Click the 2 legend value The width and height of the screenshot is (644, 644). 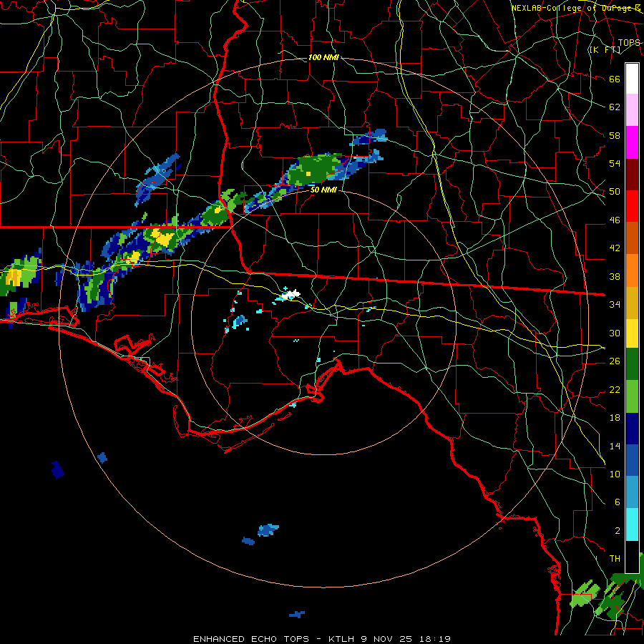click(617, 530)
